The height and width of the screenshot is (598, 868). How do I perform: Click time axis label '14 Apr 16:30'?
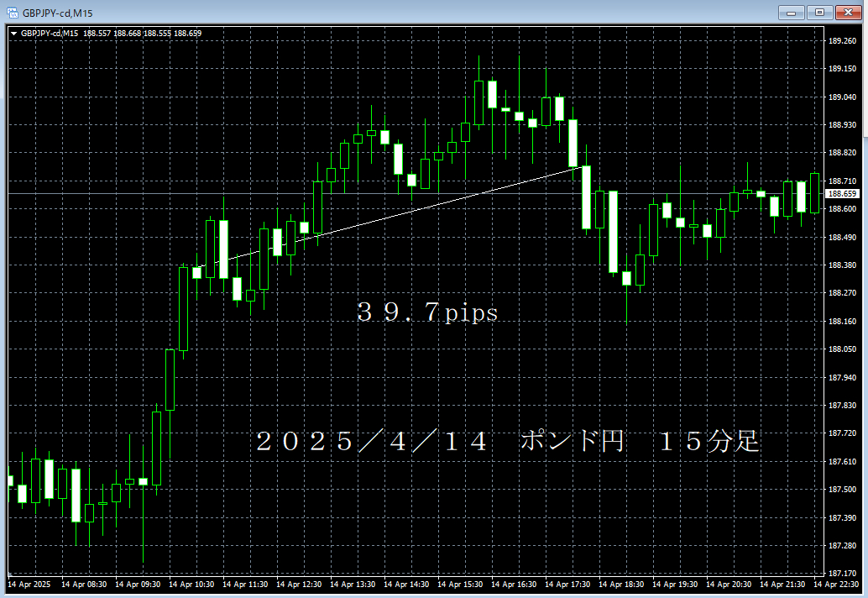(x=514, y=585)
